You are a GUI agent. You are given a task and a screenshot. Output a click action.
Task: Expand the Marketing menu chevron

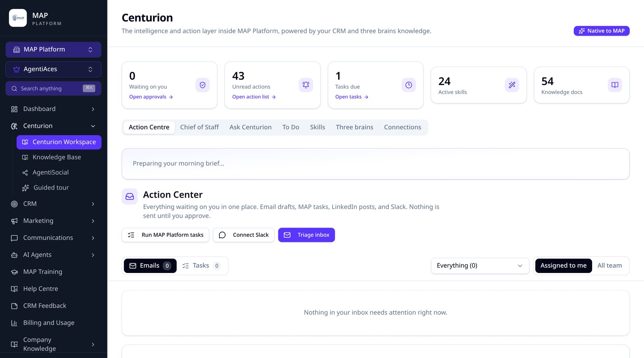93,221
